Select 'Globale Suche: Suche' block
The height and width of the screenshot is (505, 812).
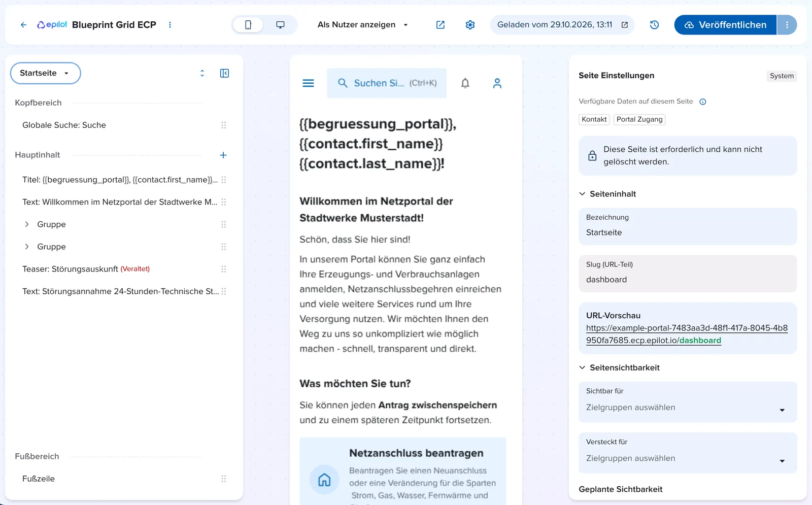pos(64,125)
